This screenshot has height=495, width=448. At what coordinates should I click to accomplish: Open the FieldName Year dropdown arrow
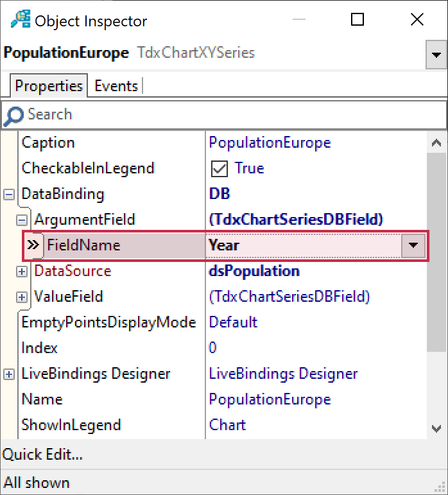(413, 245)
